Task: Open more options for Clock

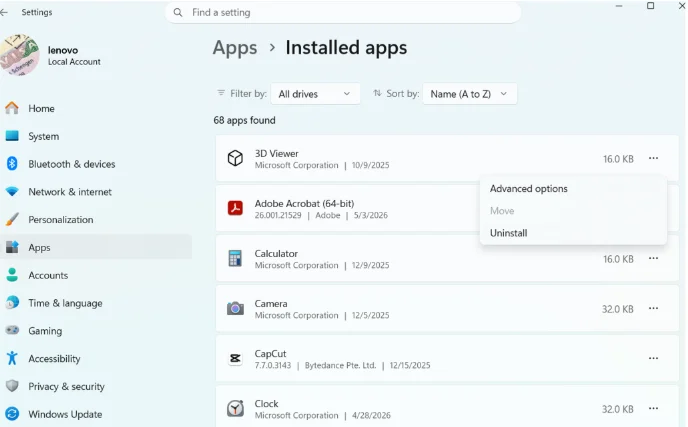Action: (653, 409)
